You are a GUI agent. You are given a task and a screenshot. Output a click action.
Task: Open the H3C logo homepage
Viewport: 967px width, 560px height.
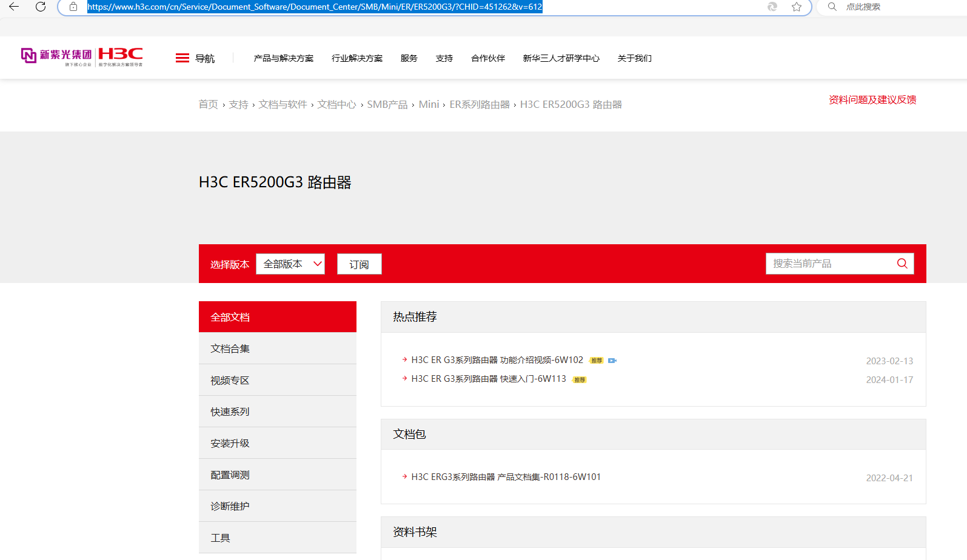pyautogui.click(x=121, y=56)
